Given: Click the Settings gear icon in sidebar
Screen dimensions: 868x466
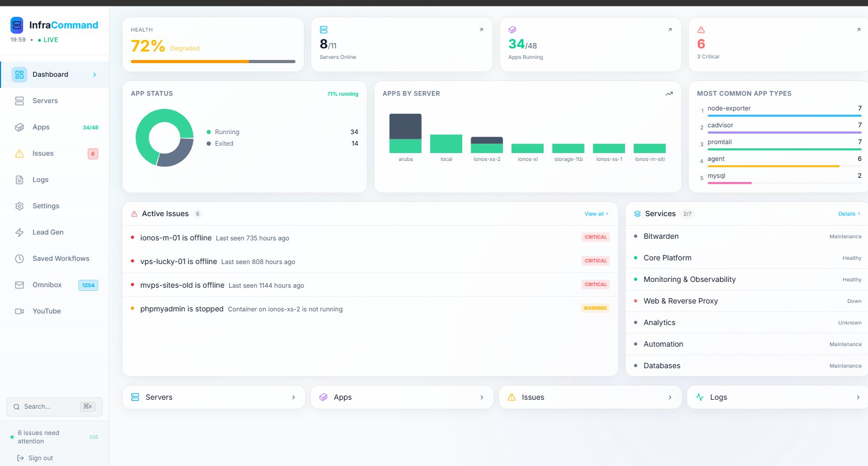Looking at the screenshot, I should coord(19,206).
